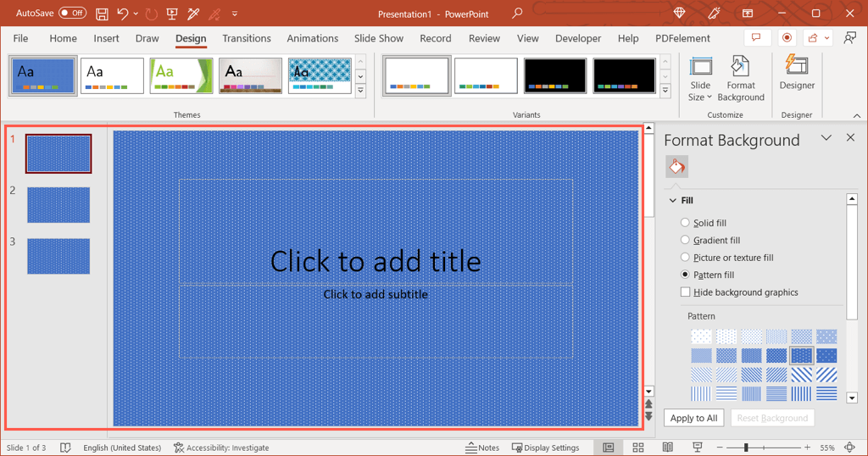Fit slide to current window icon

[x=850, y=448]
